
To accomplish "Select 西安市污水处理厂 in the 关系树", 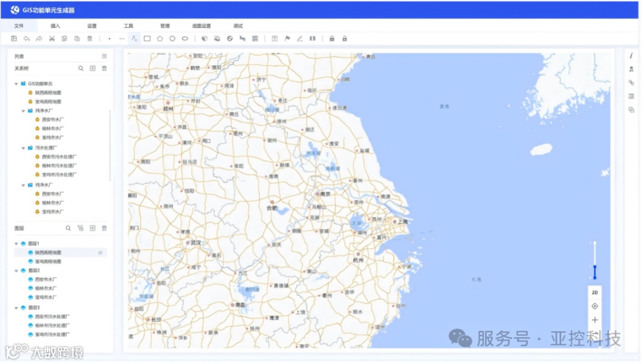I will tap(59, 157).
